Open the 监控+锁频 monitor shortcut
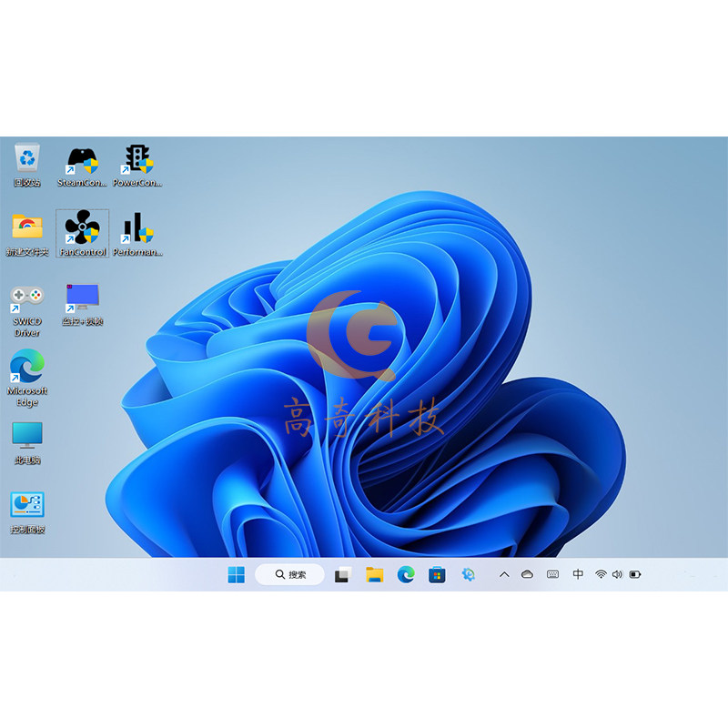The width and height of the screenshot is (728, 728). coord(82,304)
